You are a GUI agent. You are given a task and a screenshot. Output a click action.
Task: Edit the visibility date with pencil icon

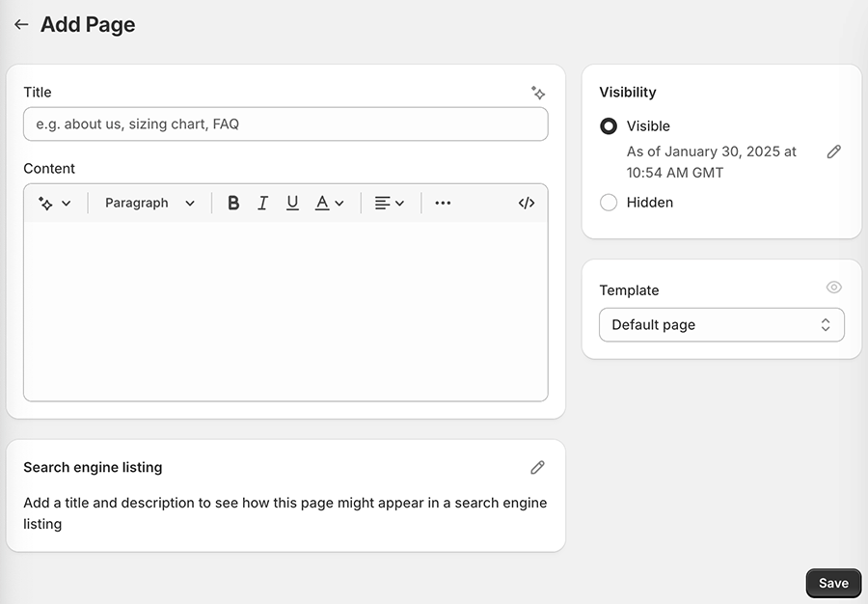pyautogui.click(x=833, y=151)
